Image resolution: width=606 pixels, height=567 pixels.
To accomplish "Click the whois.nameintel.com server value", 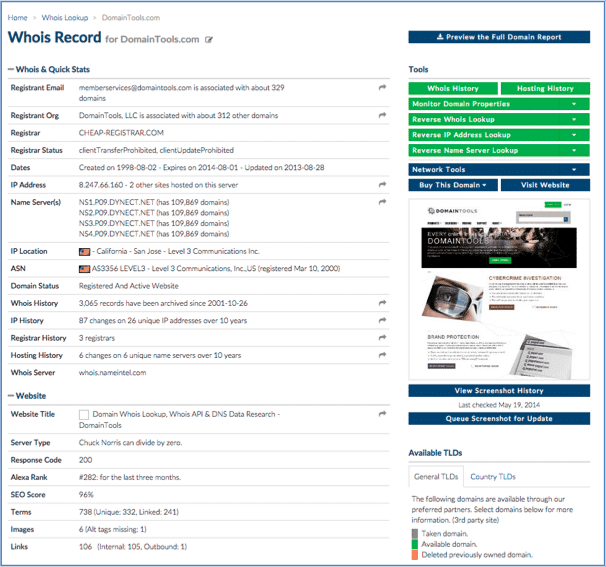I will coord(112,373).
